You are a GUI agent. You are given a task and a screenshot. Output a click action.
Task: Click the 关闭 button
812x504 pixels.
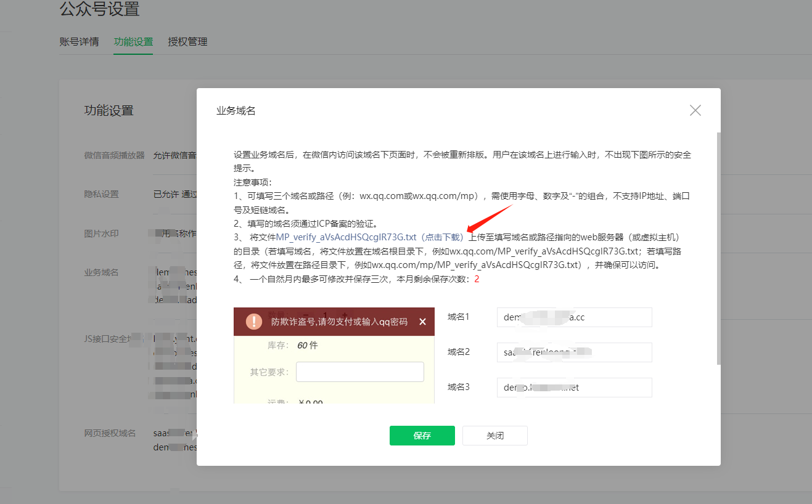point(495,436)
